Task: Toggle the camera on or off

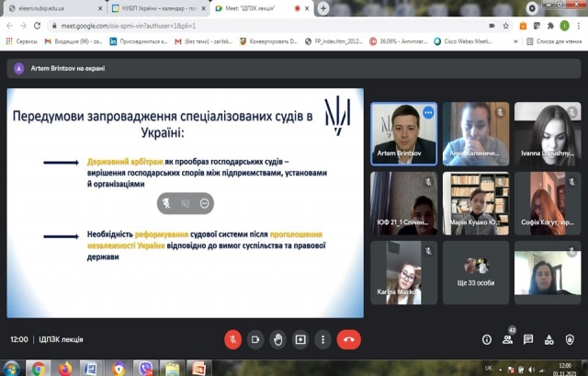Action: tap(255, 339)
